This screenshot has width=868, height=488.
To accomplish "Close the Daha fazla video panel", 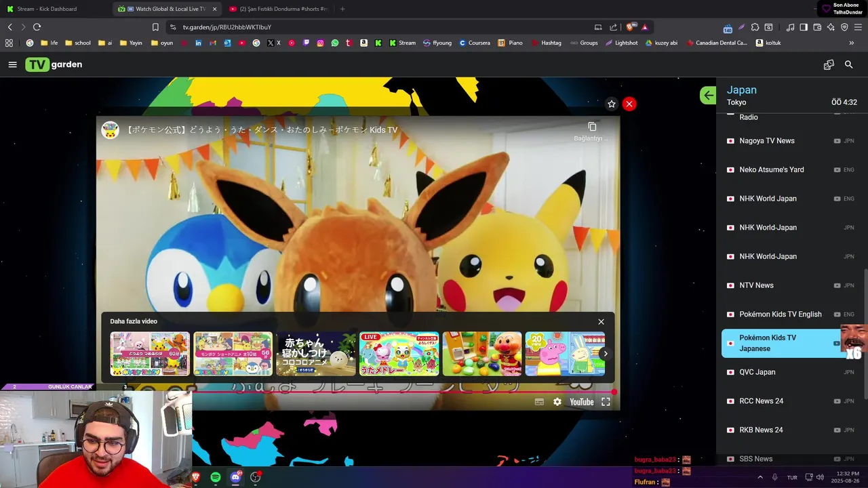I will [x=601, y=322].
